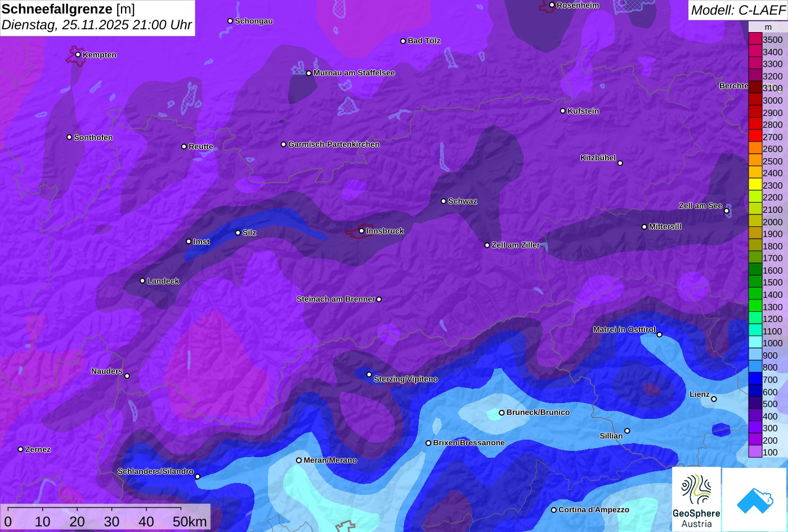Click the Silz label
Screen dimensions: 788x532
coord(249,233)
